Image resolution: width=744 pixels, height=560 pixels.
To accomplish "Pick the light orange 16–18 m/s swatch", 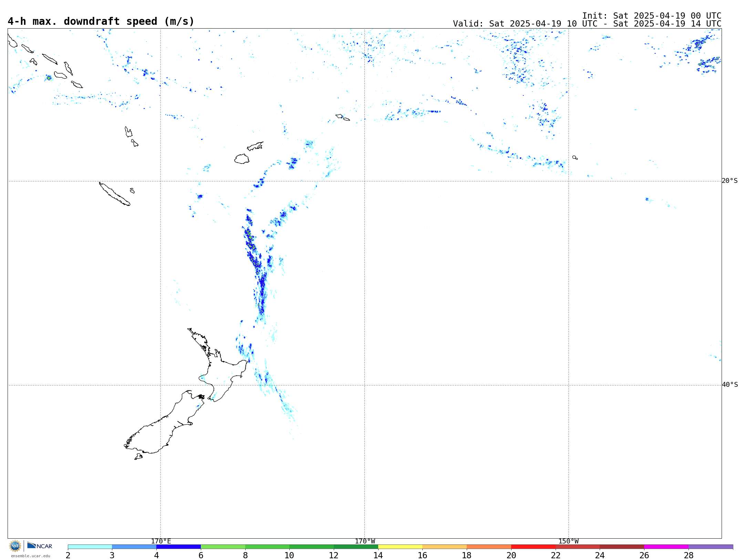I will click(445, 547).
